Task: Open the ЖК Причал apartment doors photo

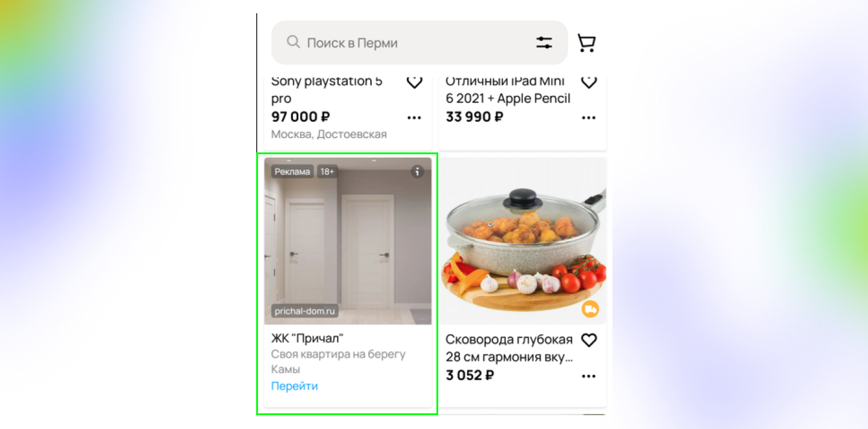Action: [x=348, y=241]
